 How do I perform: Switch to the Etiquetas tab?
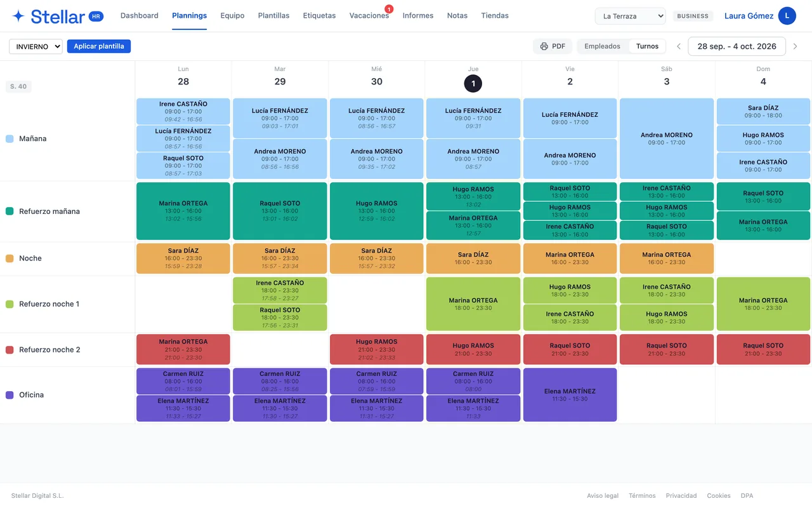[x=320, y=16]
